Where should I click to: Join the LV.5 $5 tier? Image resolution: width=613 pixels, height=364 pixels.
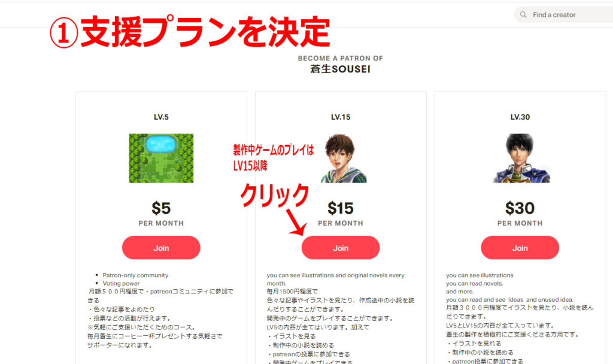pyautogui.click(x=161, y=247)
